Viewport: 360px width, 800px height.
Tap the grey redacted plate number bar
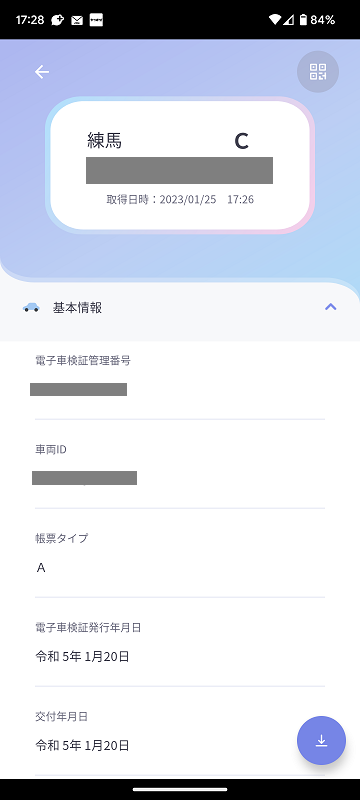click(x=179, y=170)
